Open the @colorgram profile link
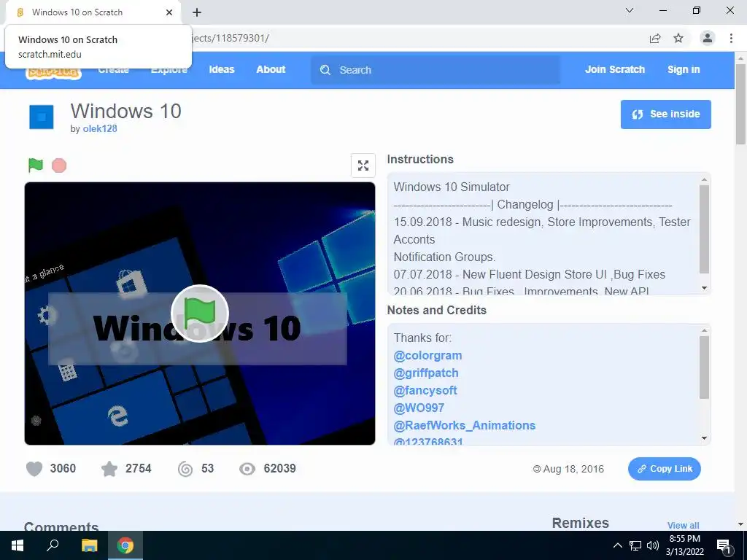747x560 pixels. pyautogui.click(x=427, y=356)
